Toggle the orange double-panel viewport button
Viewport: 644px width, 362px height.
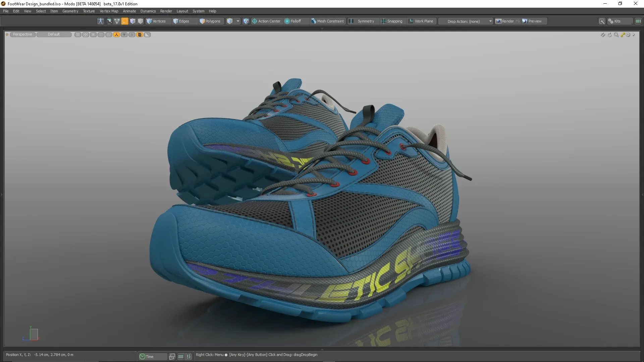(140, 35)
